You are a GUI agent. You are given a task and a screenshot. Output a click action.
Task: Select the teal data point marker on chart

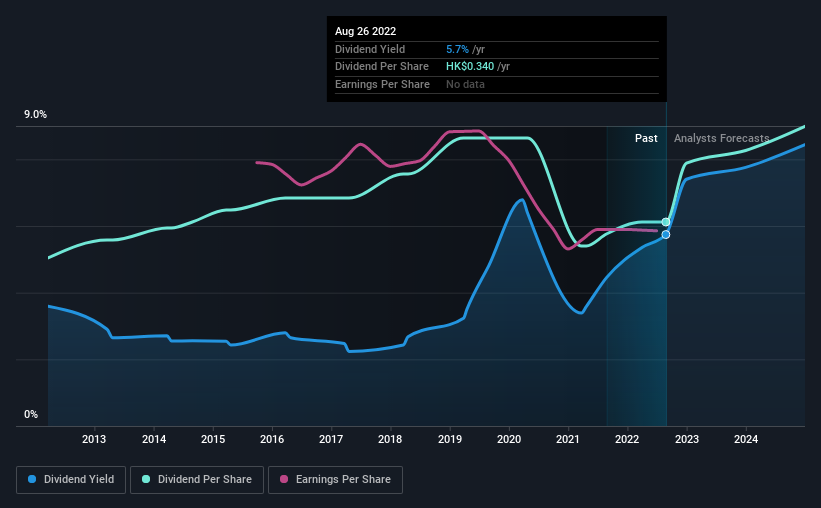(665, 222)
